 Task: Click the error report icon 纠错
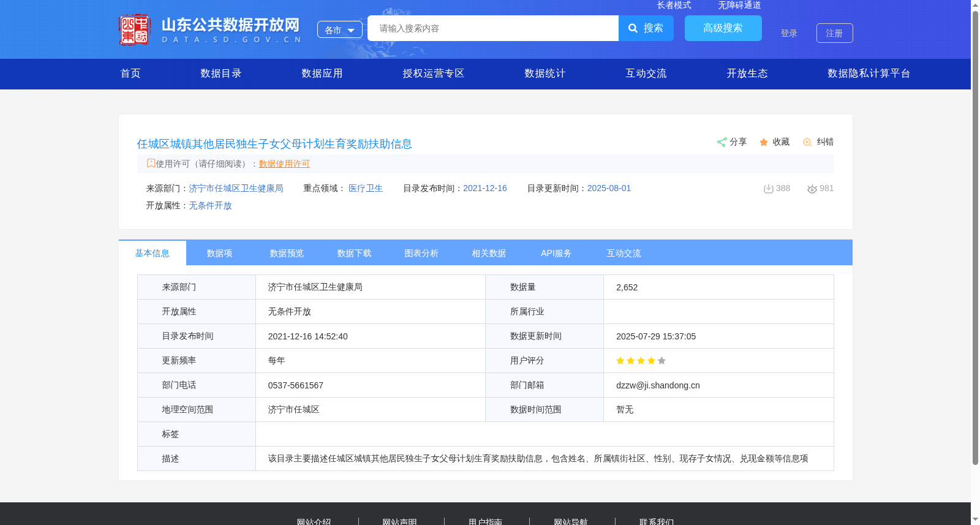tap(807, 142)
